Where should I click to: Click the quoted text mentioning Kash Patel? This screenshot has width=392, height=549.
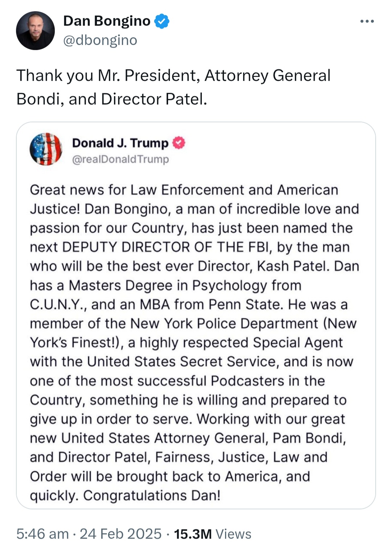[x=294, y=266]
